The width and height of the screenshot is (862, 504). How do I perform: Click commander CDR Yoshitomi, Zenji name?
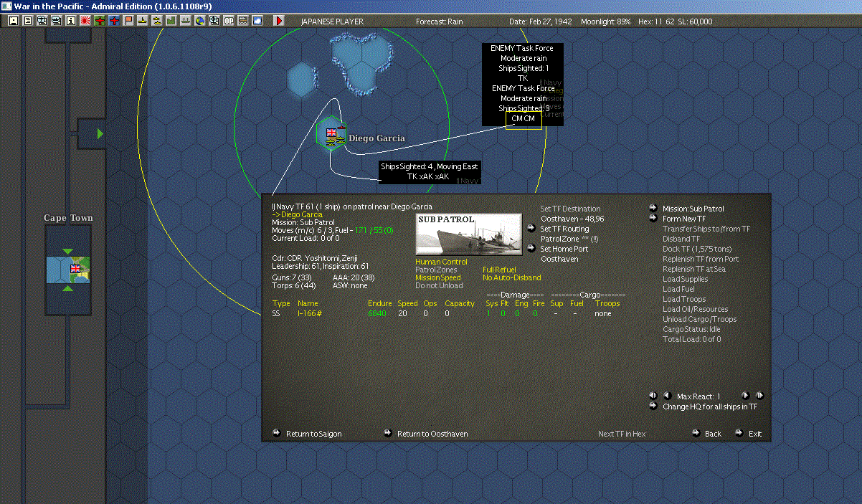tap(314, 258)
